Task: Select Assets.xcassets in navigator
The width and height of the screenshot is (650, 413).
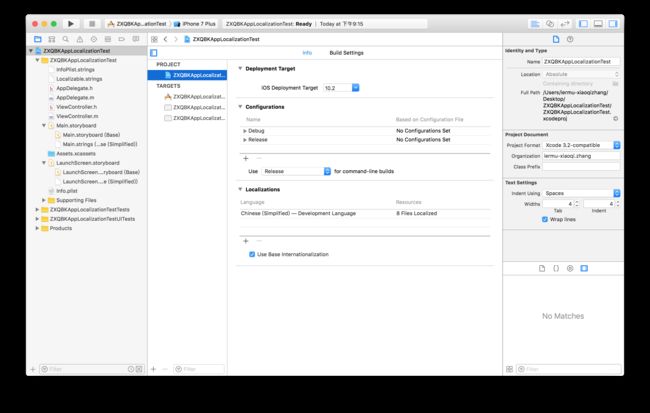Action: click(x=75, y=153)
